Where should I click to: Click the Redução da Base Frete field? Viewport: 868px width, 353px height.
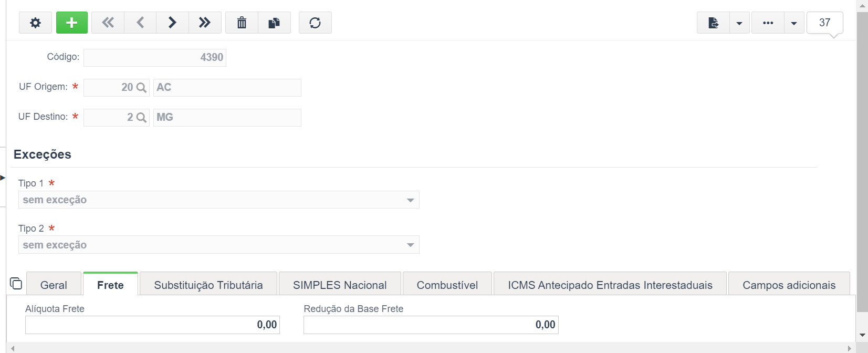click(431, 325)
